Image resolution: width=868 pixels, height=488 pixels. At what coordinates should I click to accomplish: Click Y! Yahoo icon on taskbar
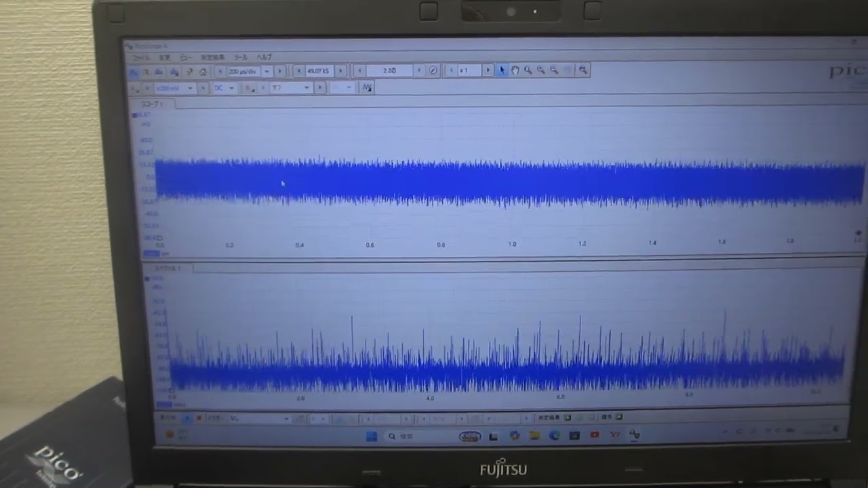(x=614, y=435)
